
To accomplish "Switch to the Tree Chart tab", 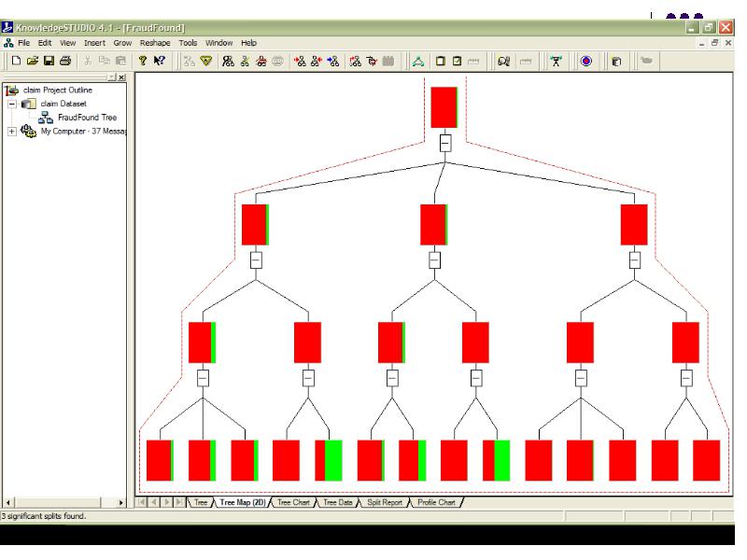I will [293, 502].
